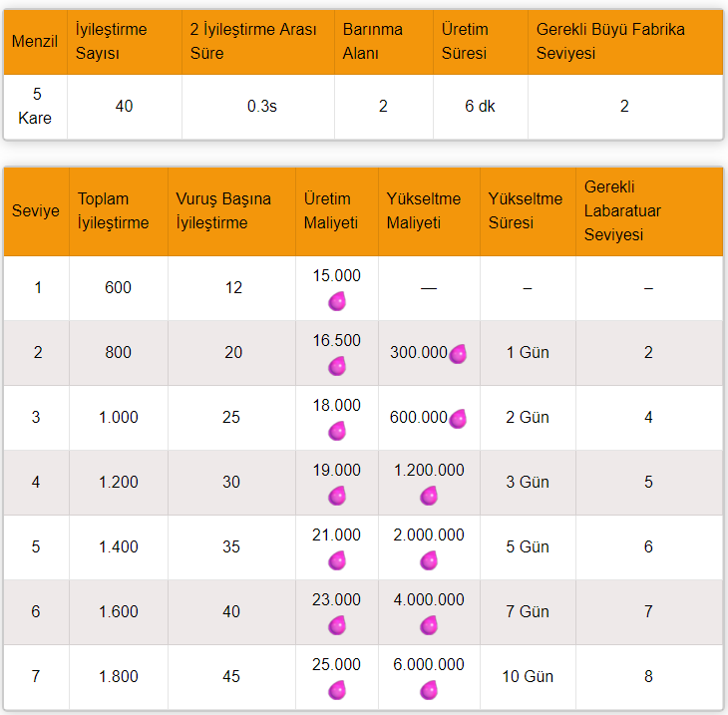
Task: Click the elixir icon beside 600.000
Action: click(458, 418)
